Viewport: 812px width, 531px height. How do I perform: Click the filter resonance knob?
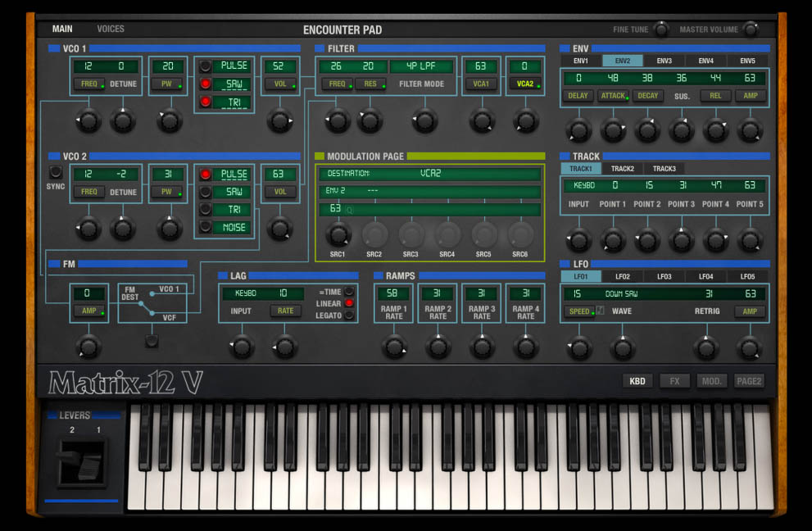pyautogui.click(x=370, y=121)
